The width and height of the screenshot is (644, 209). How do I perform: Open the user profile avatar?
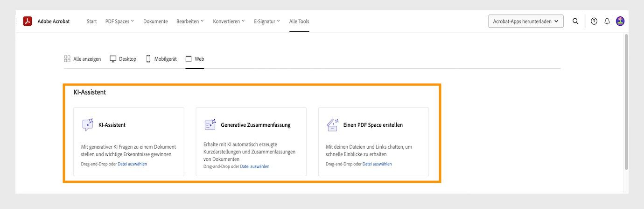[620, 21]
